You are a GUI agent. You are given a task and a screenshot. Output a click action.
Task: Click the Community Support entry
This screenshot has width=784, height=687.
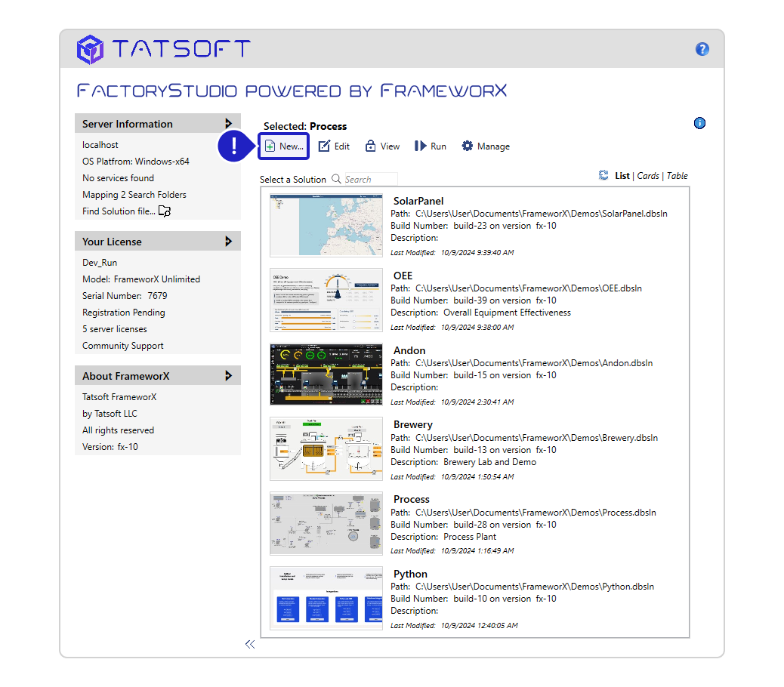click(x=123, y=346)
